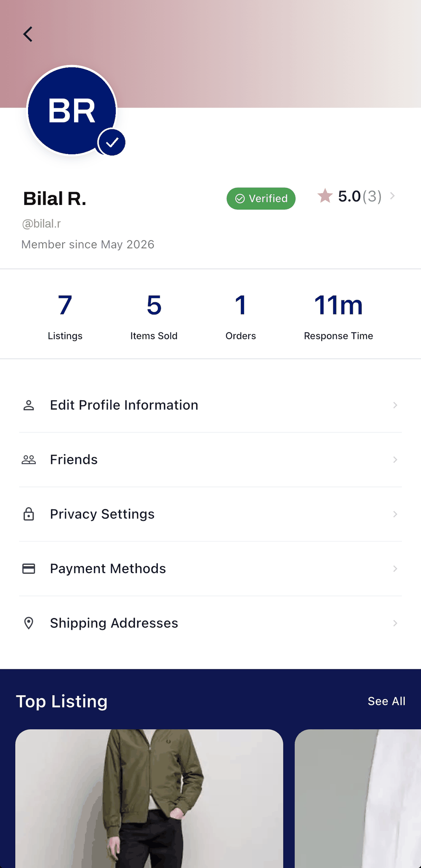
Task: Go to Privacy Settings
Action: [x=210, y=514]
